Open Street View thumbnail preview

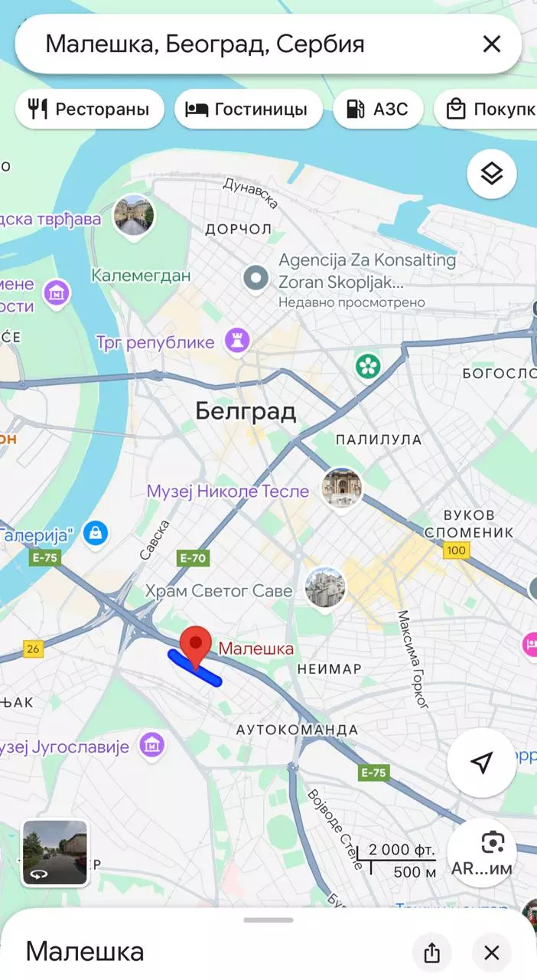pos(54,852)
